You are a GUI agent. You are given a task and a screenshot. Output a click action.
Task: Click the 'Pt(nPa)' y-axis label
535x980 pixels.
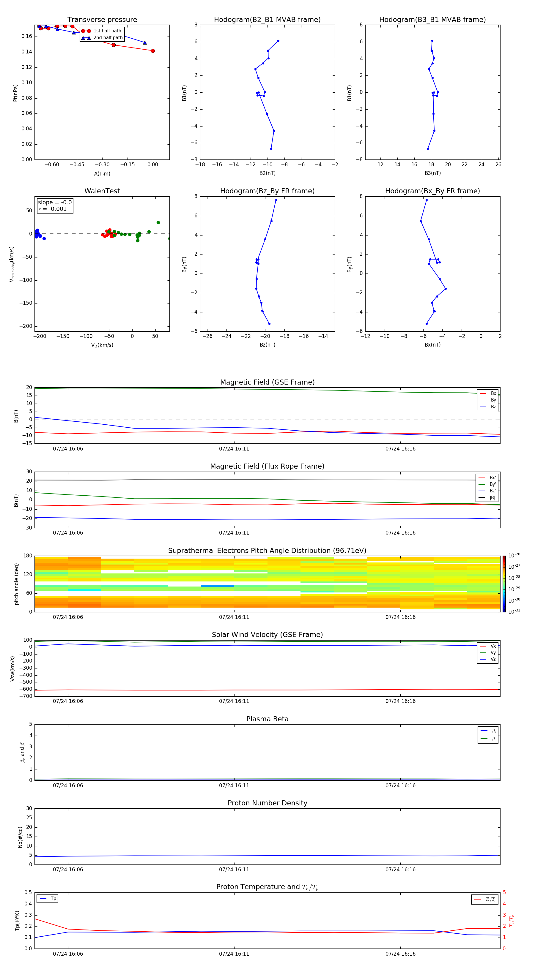click(16, 92)
